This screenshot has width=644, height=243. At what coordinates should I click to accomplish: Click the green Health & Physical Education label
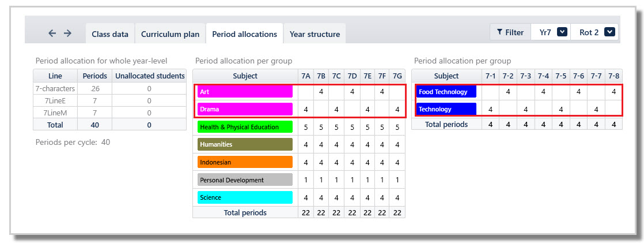245,127
